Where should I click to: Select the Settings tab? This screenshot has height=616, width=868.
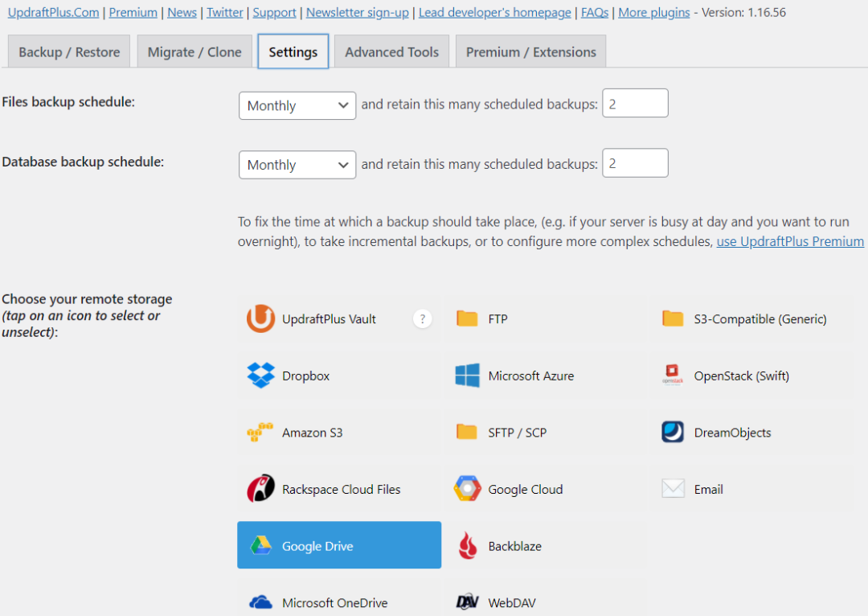click(293, 52)
